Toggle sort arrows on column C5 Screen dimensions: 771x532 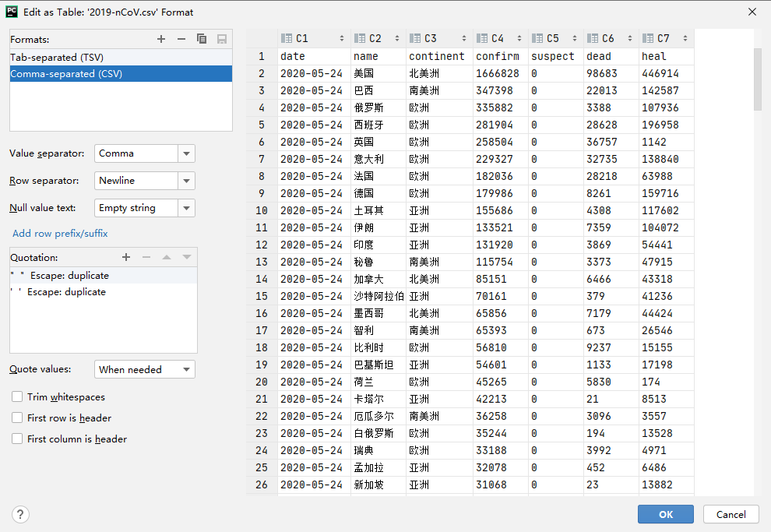574,38
